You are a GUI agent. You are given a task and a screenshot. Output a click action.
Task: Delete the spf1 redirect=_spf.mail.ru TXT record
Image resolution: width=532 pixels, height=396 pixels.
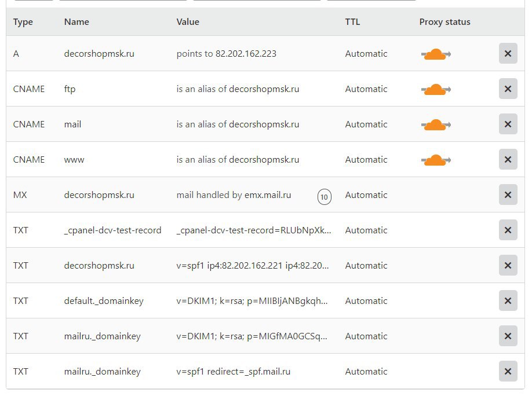[508, 372]
